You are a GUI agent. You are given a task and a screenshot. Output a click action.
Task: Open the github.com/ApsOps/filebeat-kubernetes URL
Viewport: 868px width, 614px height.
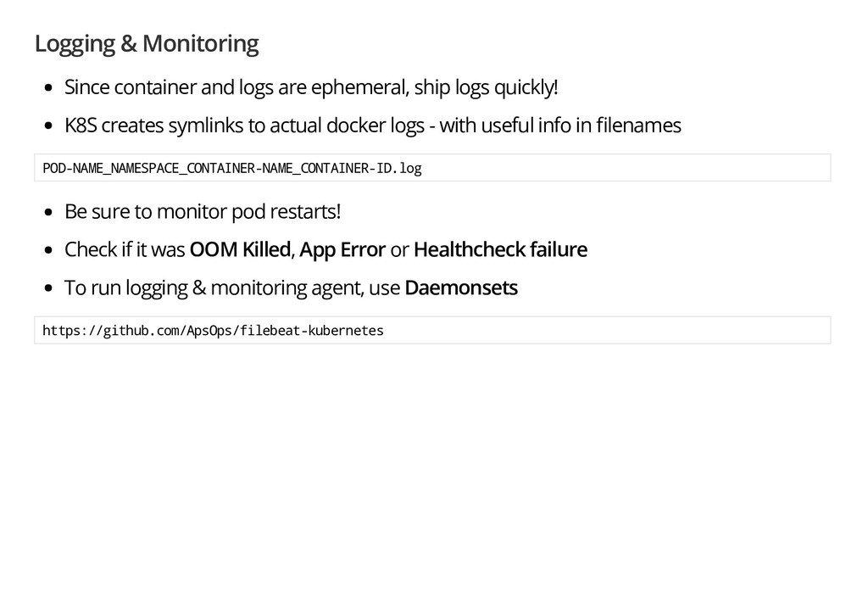(213, 330)
